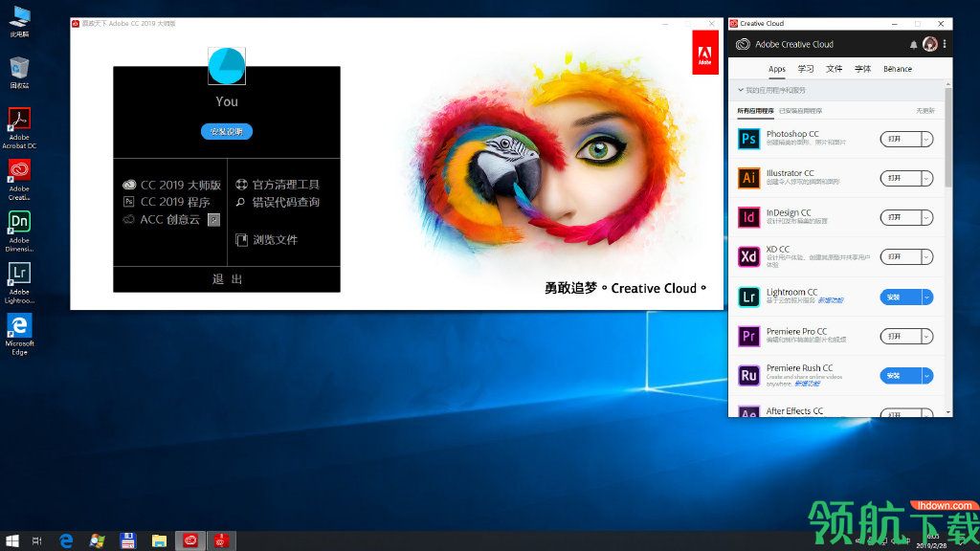The height and width of the screenshot is (551, 980).
Task: Switch to the 学习 tab
Action: pyautogui.click(x=806, y=69)
